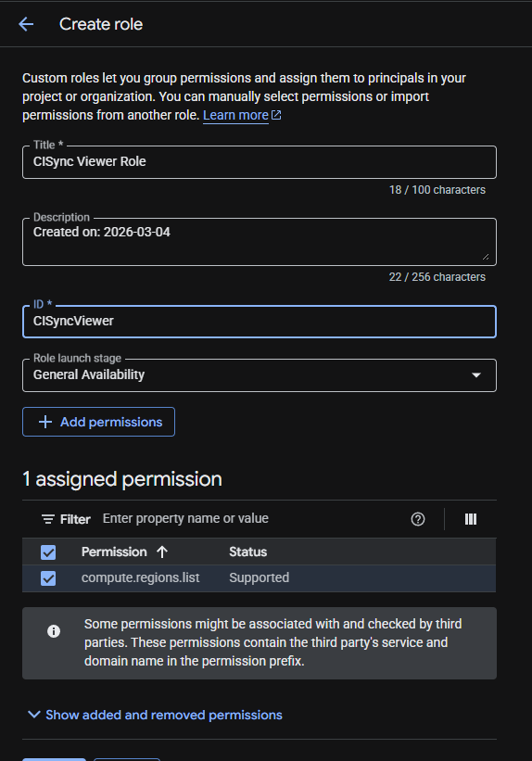Click the info icon in the notice box

[54, 631]
